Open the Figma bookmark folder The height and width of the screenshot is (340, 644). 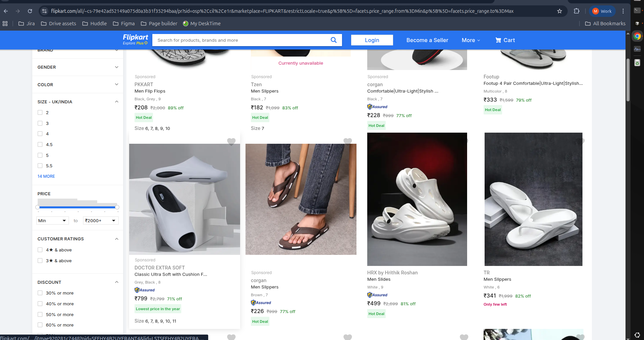click(124, 24)
